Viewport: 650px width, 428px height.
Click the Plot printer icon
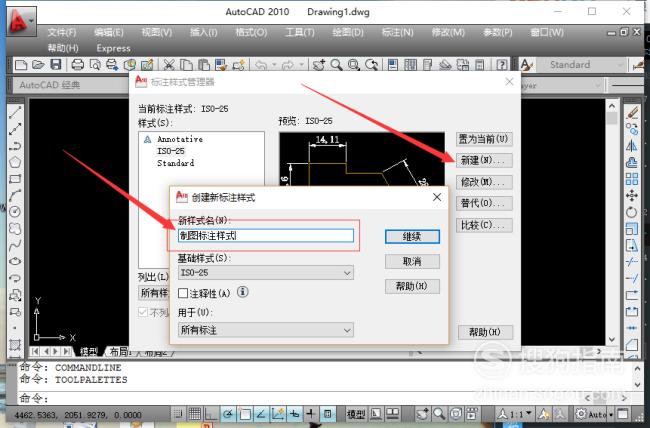tap(78, 65)
